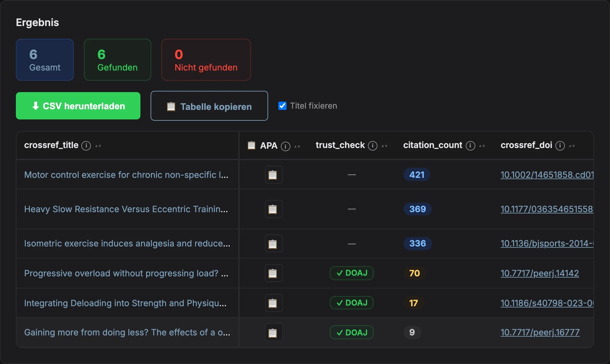
Task: Open DOI link 10.1002/14651858.cd01
Action: [547, 175]
